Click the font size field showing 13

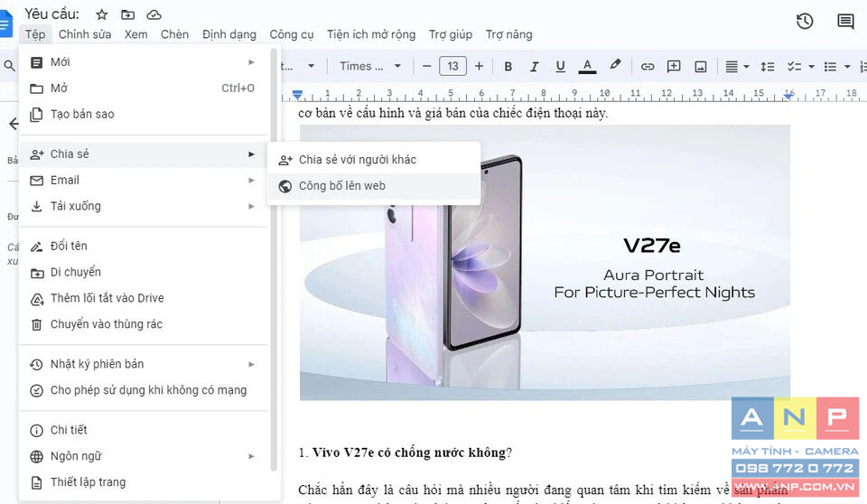pyautogui.click(x=452, y=67)
